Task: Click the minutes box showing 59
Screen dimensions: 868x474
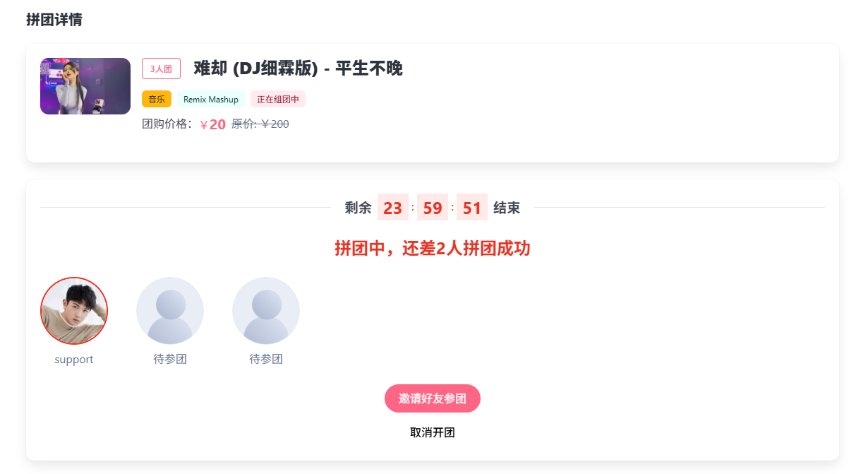Action: coord(432,207)
